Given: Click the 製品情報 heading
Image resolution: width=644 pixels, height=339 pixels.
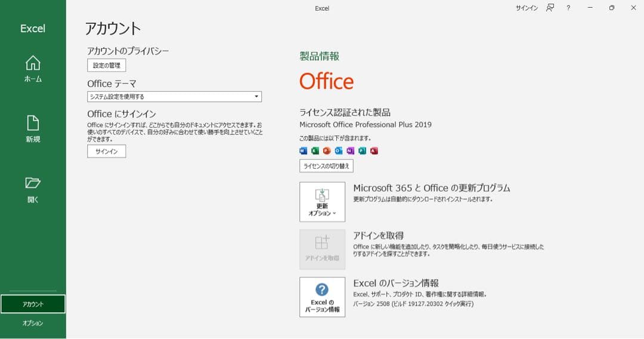Looking at the screenshot, I should click(x=319, y=56).
